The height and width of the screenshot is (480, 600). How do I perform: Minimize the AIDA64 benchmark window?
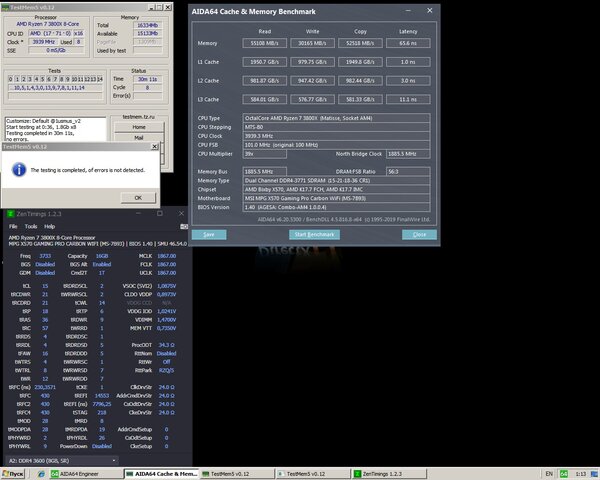(408, 11)
